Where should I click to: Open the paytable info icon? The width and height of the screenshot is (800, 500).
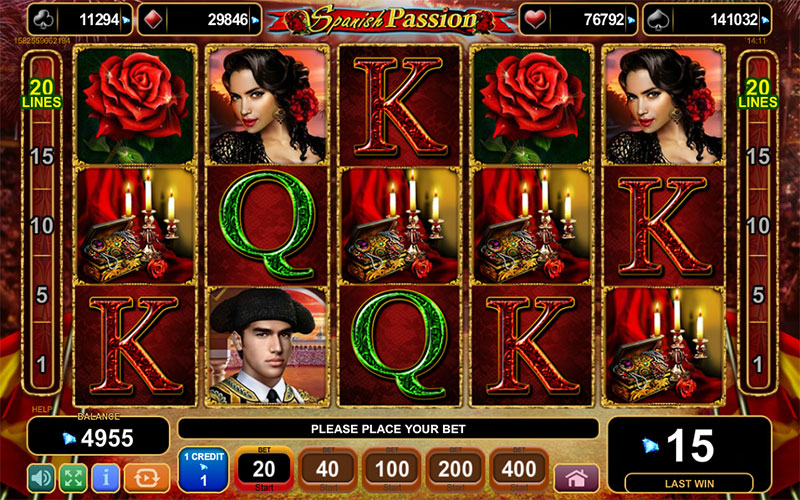point(106,478)
